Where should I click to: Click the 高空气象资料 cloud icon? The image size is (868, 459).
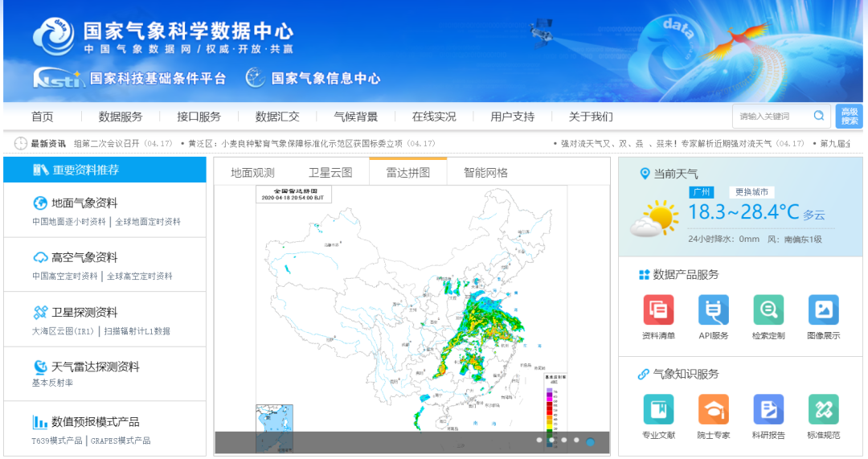[40, 257]
